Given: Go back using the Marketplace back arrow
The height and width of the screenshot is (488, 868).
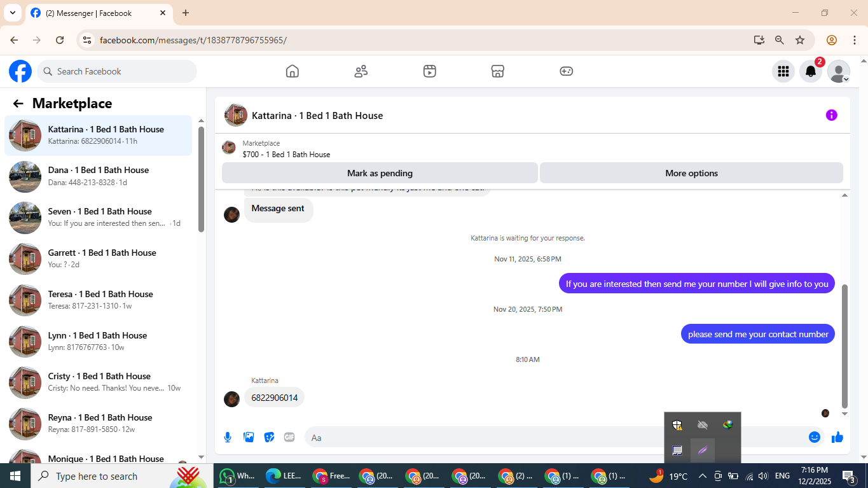Looking at the screenshot, I should 18,104.
